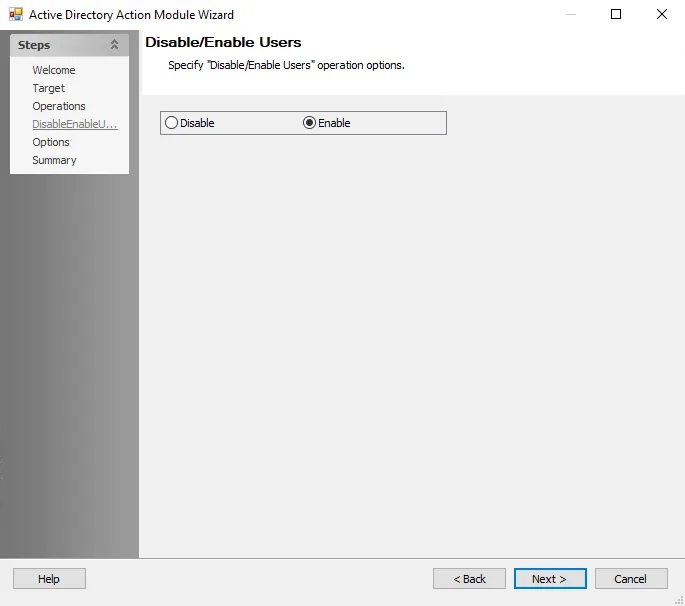Click the Steps panel header

coord(69,45)
